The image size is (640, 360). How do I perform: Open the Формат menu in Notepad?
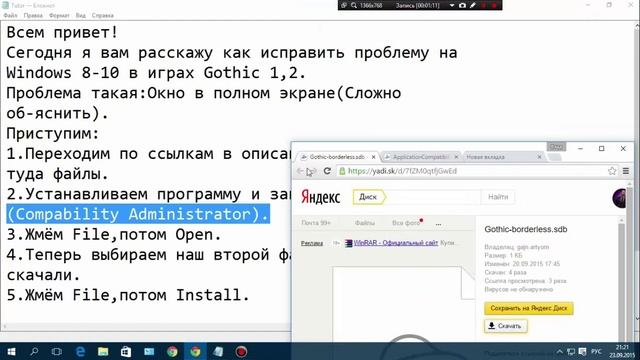pos(59,16)
